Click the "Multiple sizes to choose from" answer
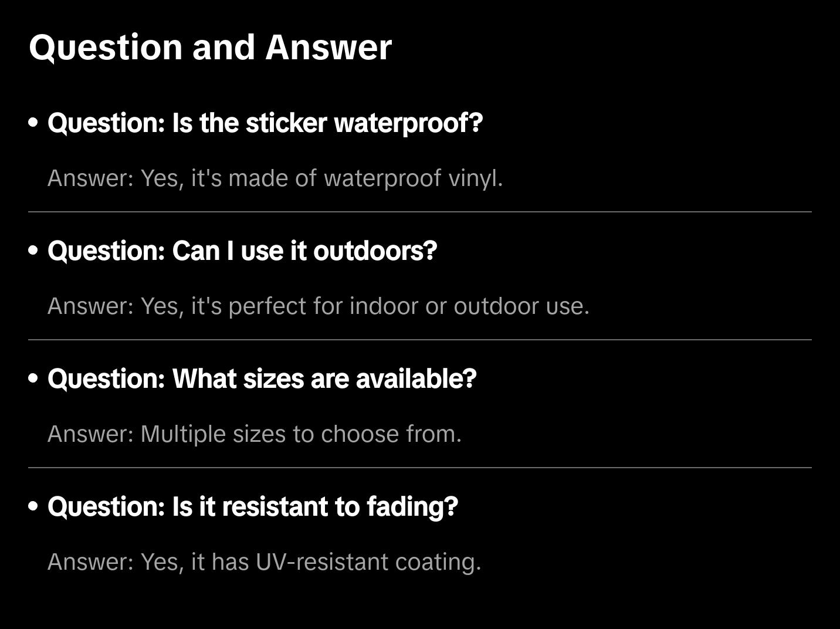The height and width of the screenshot is (629, 840). click(x=255, y=434)
